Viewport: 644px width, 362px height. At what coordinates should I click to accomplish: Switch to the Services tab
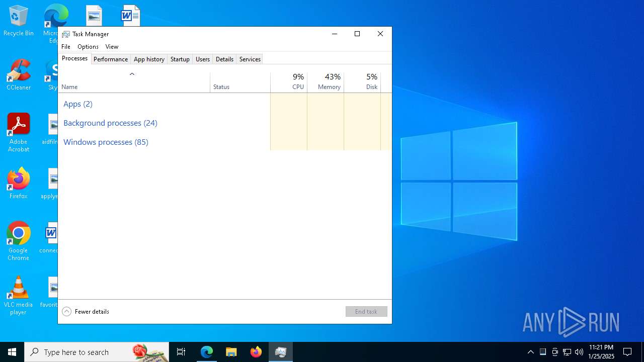point(250,59)
